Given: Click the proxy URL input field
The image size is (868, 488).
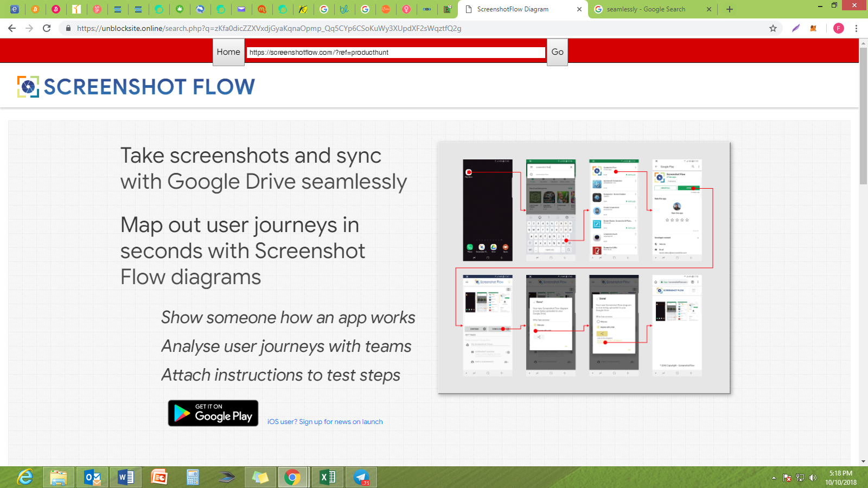Looking at the screenshot, I should coord(396,52).
